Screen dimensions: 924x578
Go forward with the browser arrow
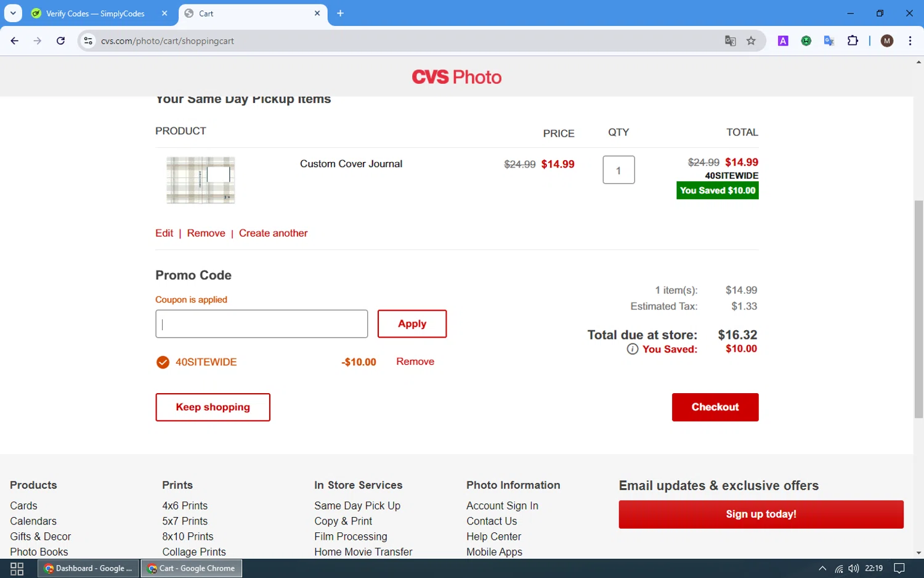point(38,41)
